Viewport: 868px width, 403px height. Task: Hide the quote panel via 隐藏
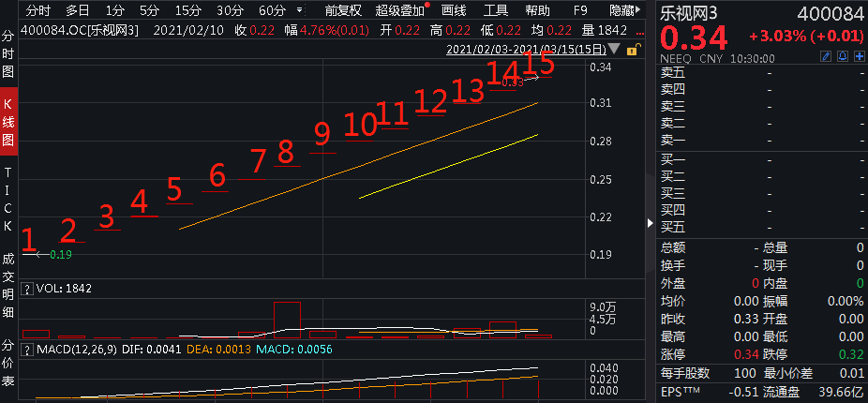pos(622,10)
